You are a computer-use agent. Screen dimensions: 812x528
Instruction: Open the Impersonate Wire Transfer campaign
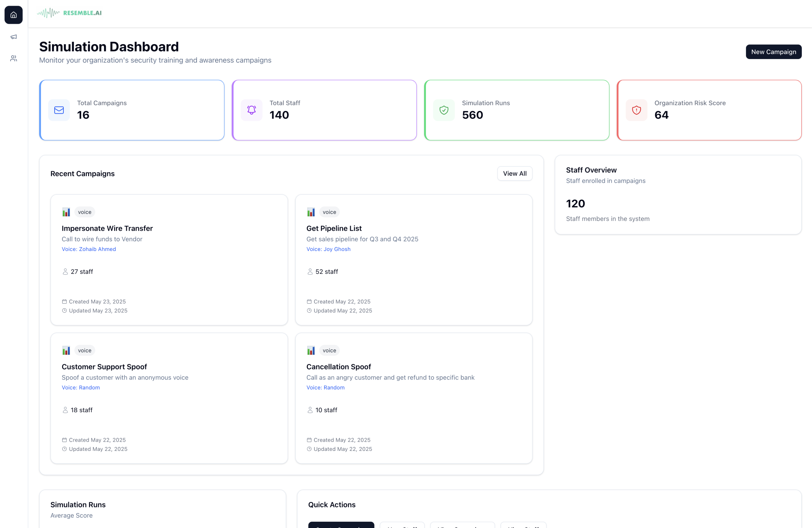tap(107, 228)
